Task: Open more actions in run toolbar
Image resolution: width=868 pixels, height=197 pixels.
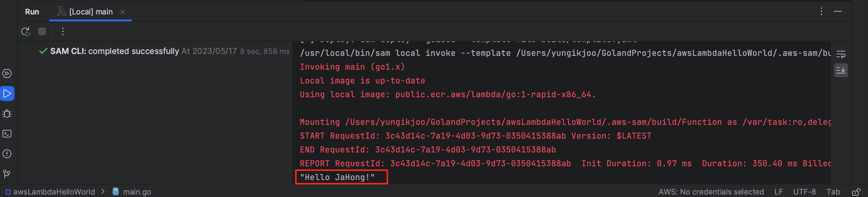Action: pos(63,32)
